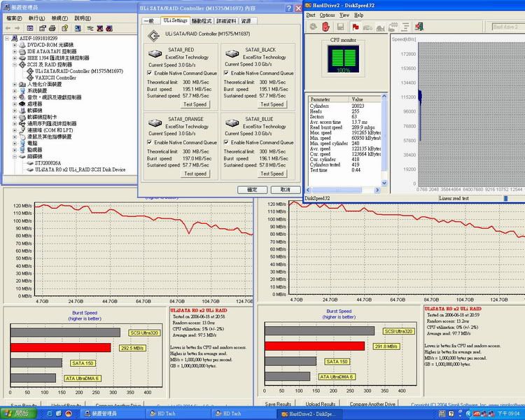Image resolution: width=525 pixels, height=420 pixels.
Task: Click the SATAII_RED hard drive icon
Action: [x=155, y=53]
